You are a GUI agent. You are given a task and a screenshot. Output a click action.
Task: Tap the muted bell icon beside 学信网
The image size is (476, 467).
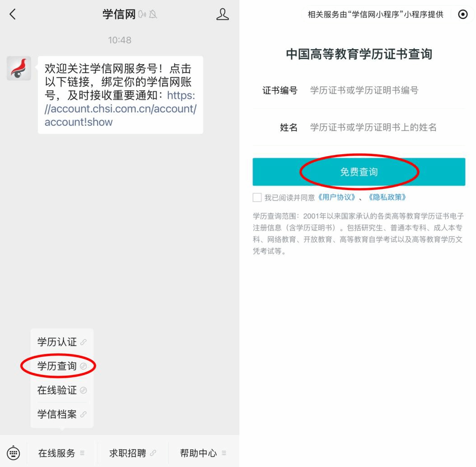tap(153, 14)
